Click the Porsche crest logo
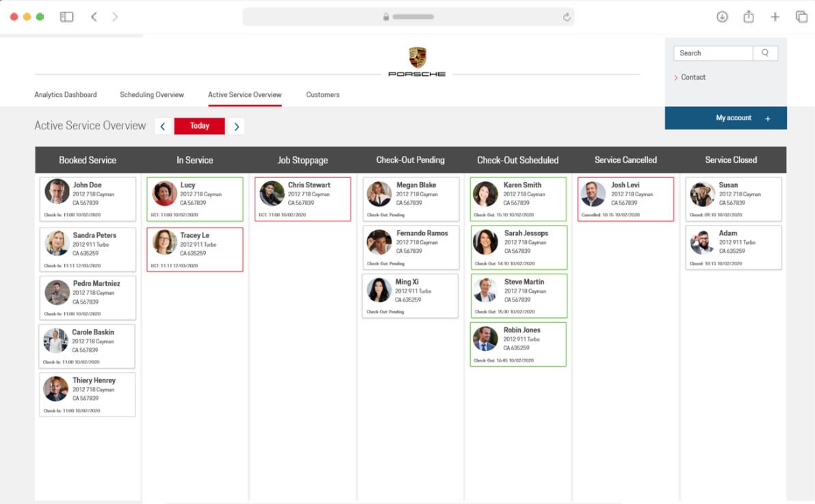The image size is (815, 504). tap(417, 57)
